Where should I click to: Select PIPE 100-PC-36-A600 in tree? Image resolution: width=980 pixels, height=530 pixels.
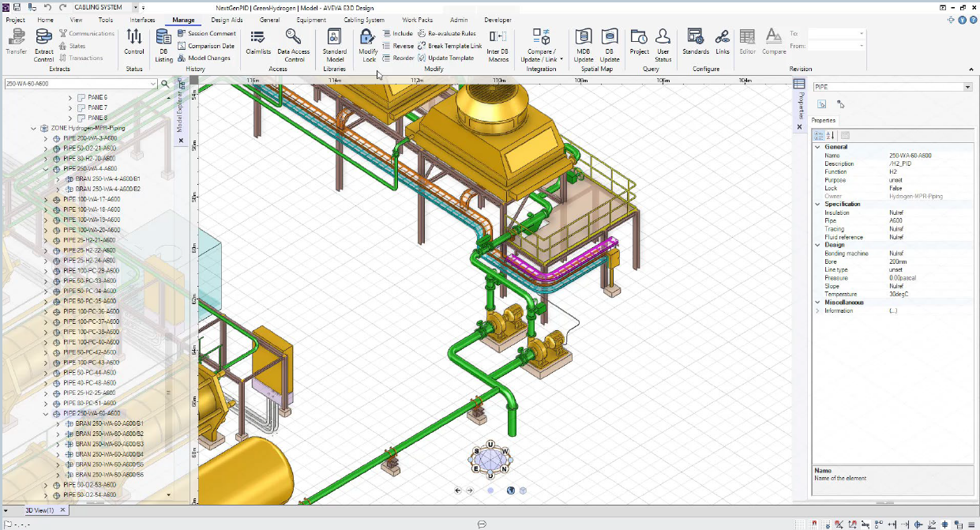click(92, 311)
